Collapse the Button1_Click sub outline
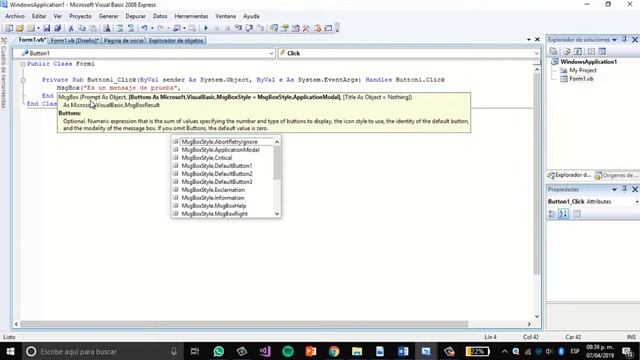The image size is (640, 360). (x=23, y=80)
